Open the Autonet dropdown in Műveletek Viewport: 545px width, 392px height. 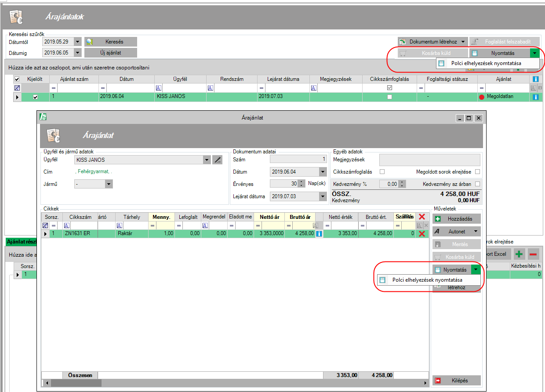[475, 231]
